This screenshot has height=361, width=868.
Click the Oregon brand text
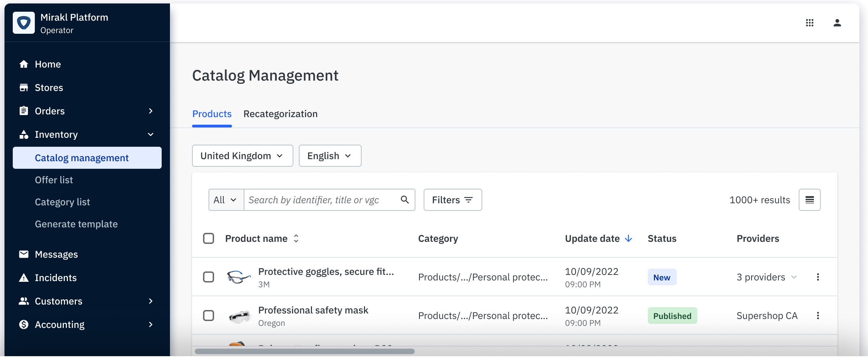(x=272, y=323)
